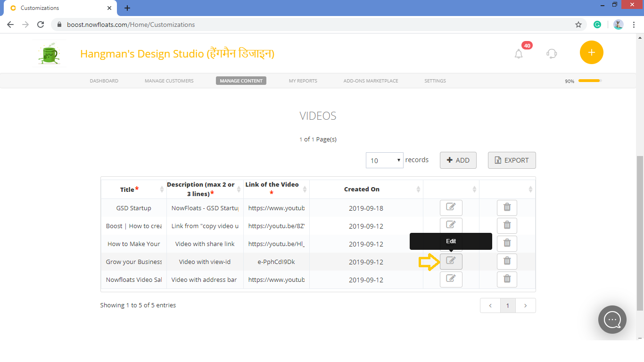Click the ADD button
Image resolution: width=644 pixels, height=362 pixels.
click(x=458, y=160)
